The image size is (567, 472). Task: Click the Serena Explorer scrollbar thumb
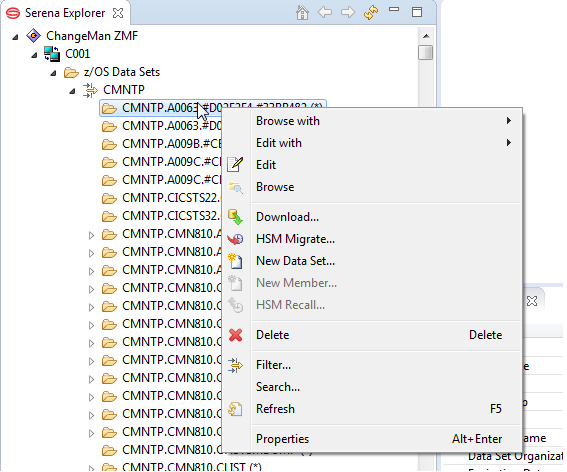click(x=426, y=52)
